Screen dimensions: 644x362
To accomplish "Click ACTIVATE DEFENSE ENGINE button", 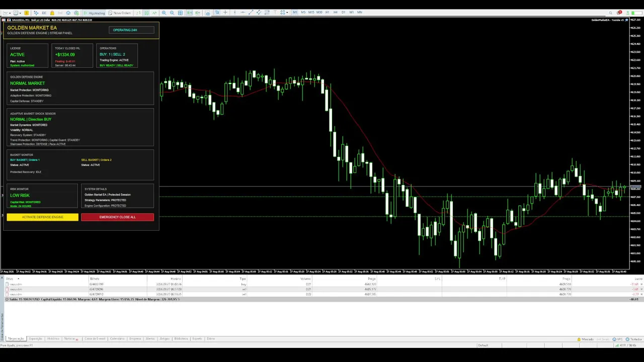I will click(x=43, y=217).
